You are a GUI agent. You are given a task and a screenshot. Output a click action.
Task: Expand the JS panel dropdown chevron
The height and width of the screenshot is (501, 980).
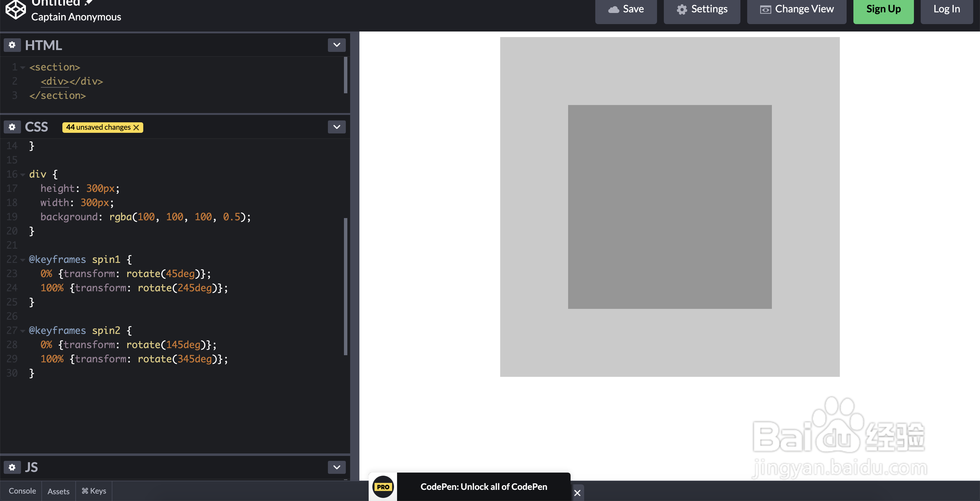(336, 467)
